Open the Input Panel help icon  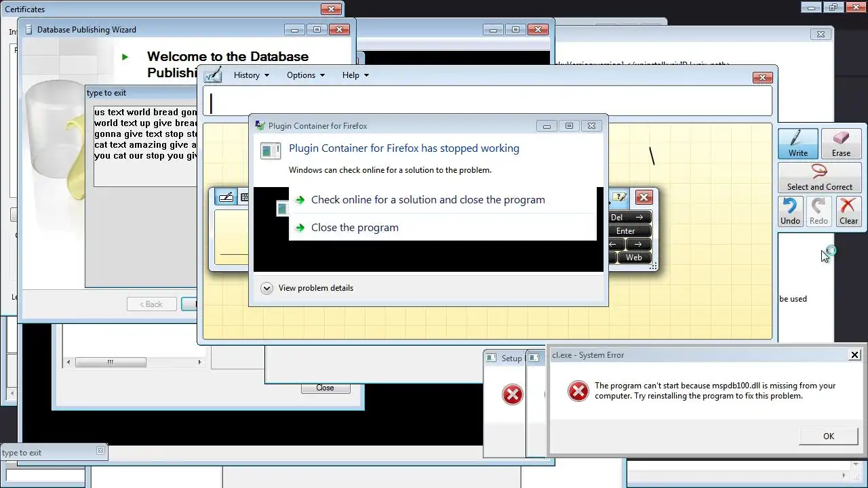pos(619,197)
